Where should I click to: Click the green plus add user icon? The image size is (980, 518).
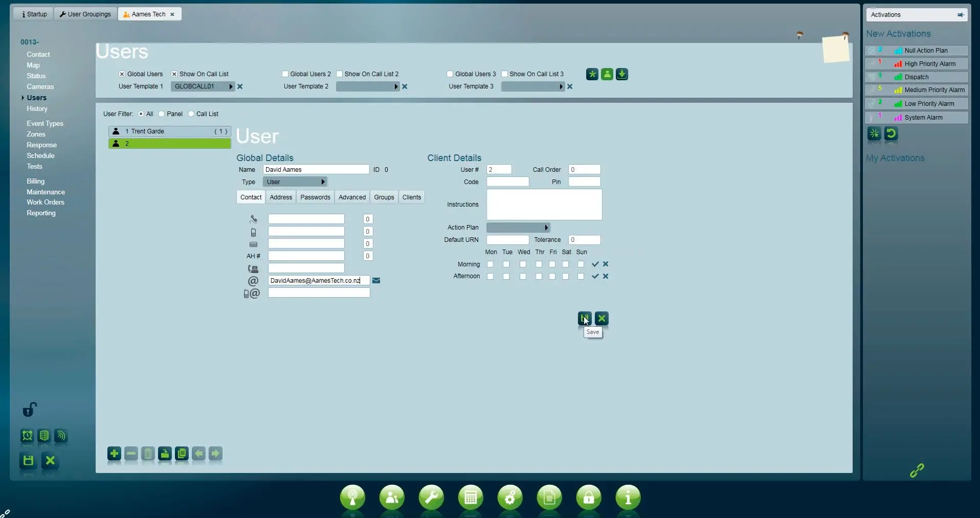(114, 454)
